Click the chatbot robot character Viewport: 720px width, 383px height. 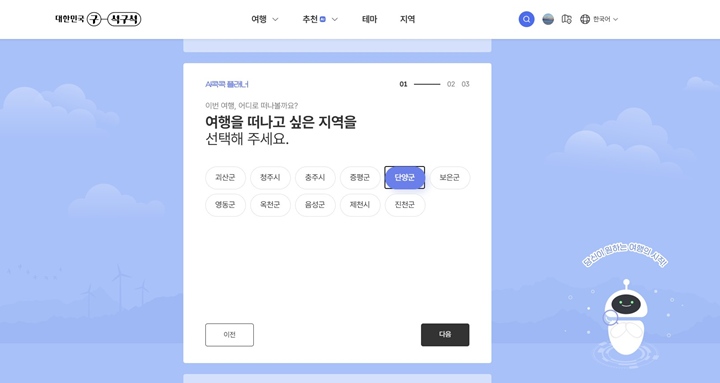coord(625,317)
